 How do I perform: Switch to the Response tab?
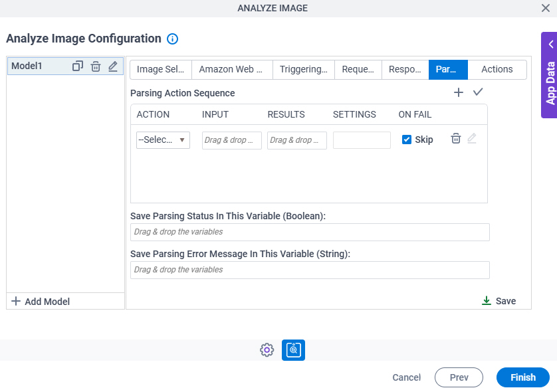[x=405, y=69]
